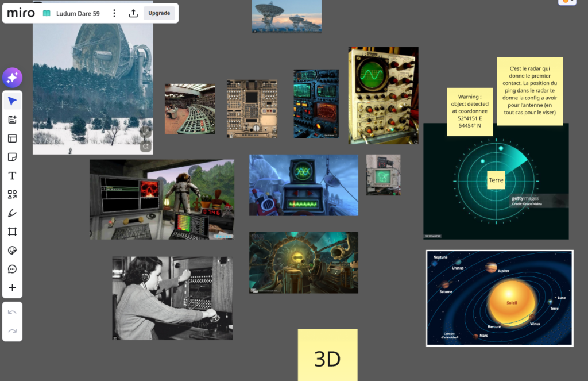Open board options three-dot menu

click(114, 13)
